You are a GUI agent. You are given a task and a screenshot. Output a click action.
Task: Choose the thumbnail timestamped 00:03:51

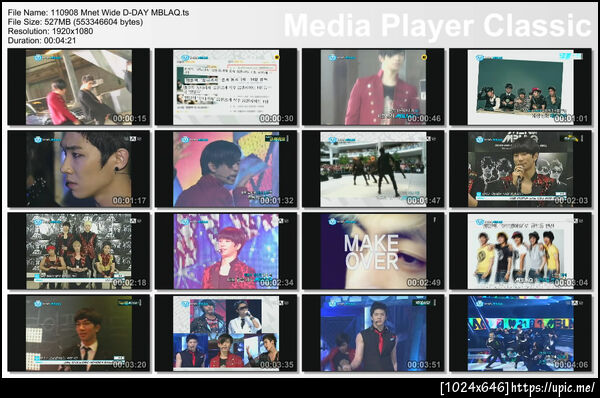(x=373, y=333)
